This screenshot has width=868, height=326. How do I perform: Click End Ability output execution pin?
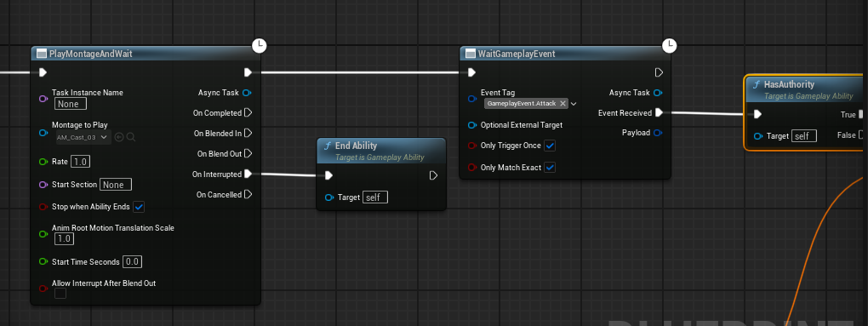pos(433,175)
